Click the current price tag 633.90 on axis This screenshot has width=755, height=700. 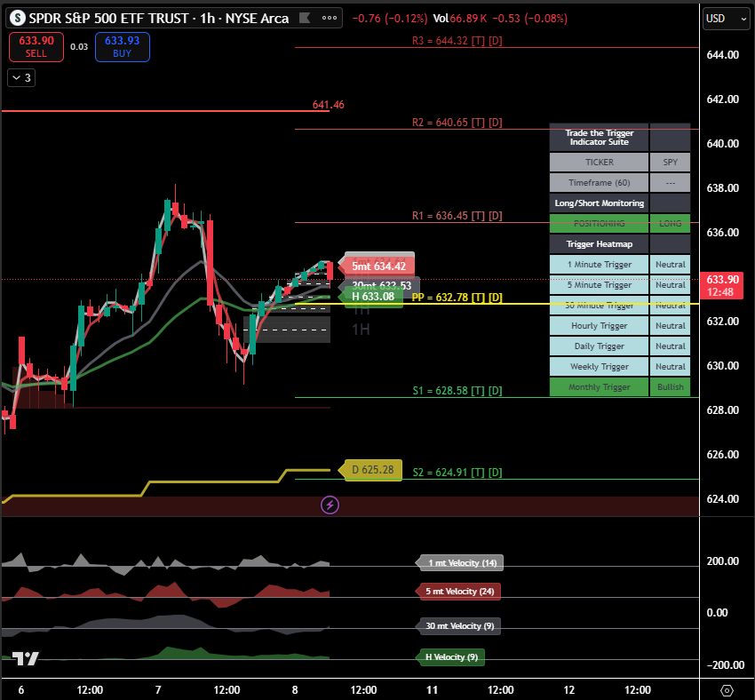coord(723,285)
